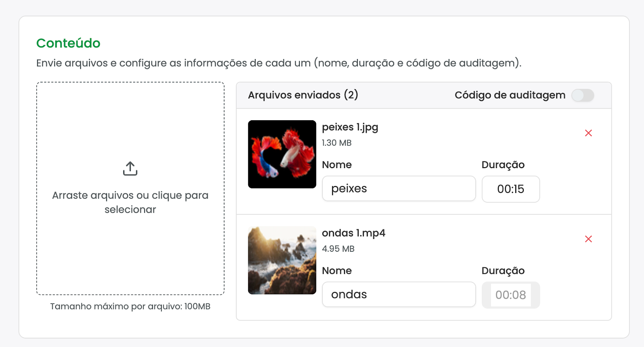The width and height of the screenshot is (644, 347).
Task: Click the 'Conteúdo' section heading
Action: tap(68, 43)
